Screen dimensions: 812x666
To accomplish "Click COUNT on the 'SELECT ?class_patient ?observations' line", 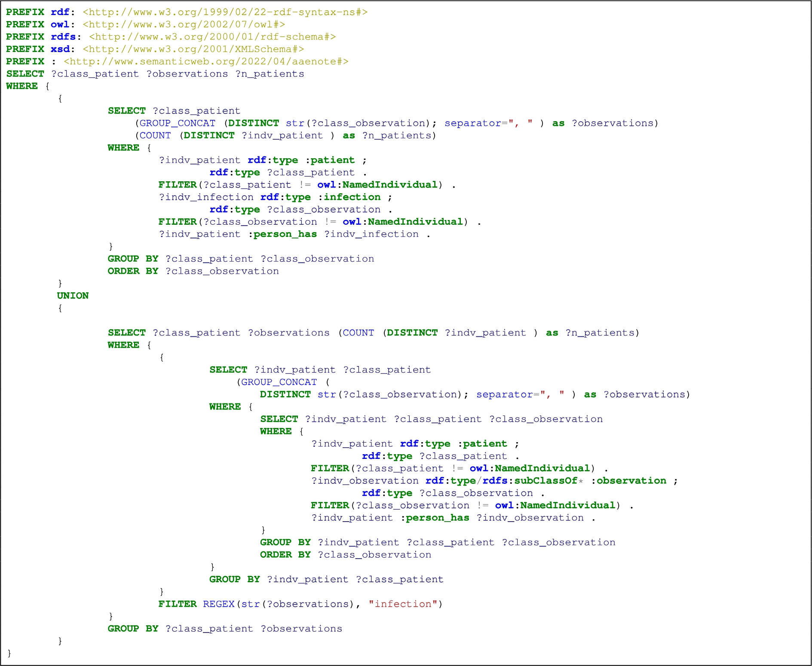I will (358, 333).
